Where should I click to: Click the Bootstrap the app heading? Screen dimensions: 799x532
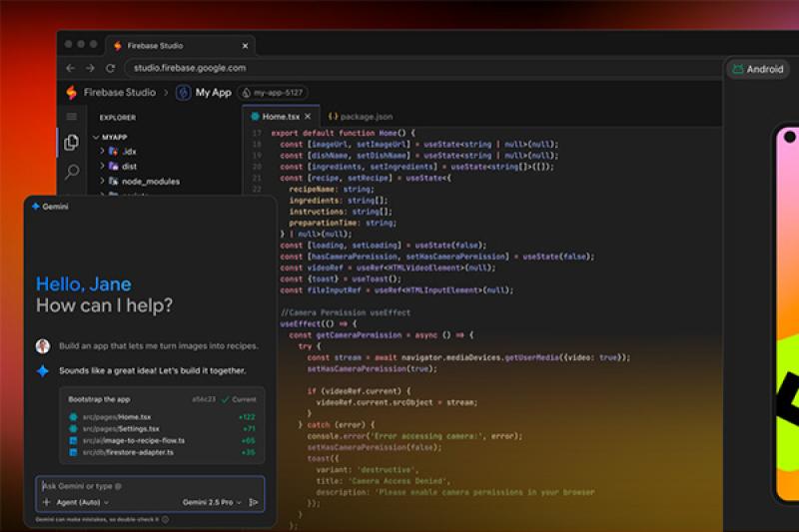pos(99,399)
